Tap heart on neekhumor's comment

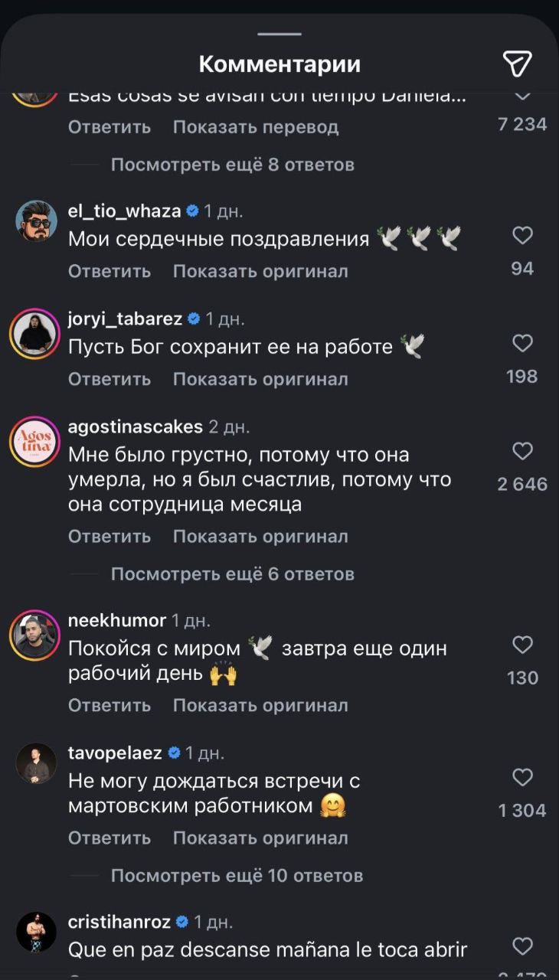522,645
